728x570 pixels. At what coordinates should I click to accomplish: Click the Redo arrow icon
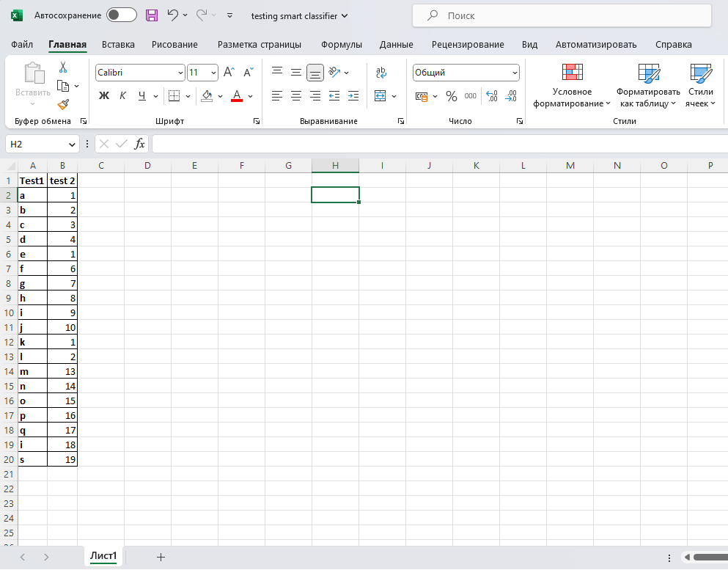coord(202,15)
